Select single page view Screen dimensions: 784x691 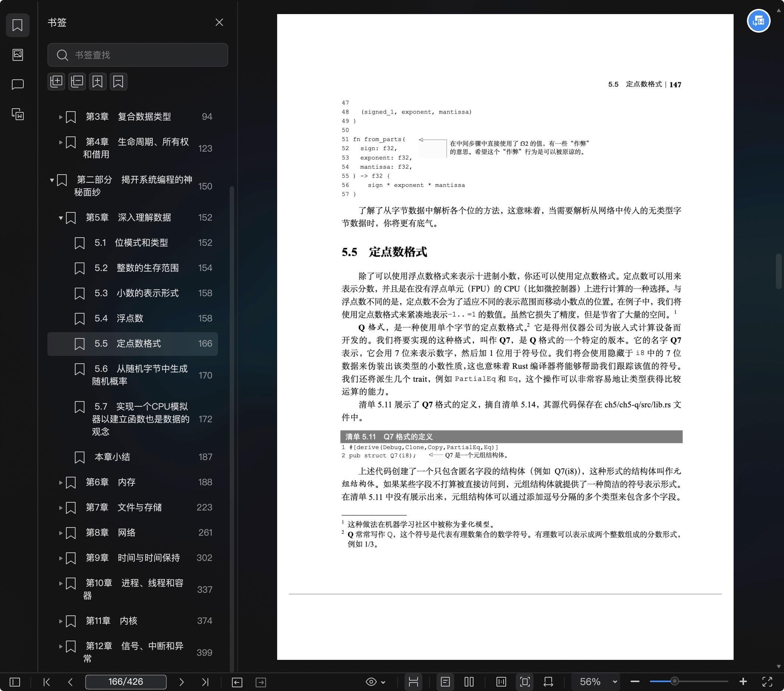click(445, 682)
